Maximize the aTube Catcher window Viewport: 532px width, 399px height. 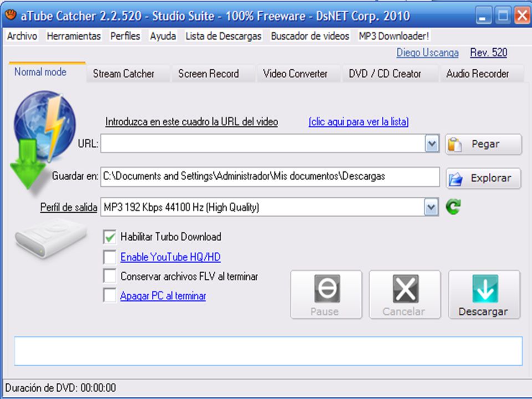(503, 16)
